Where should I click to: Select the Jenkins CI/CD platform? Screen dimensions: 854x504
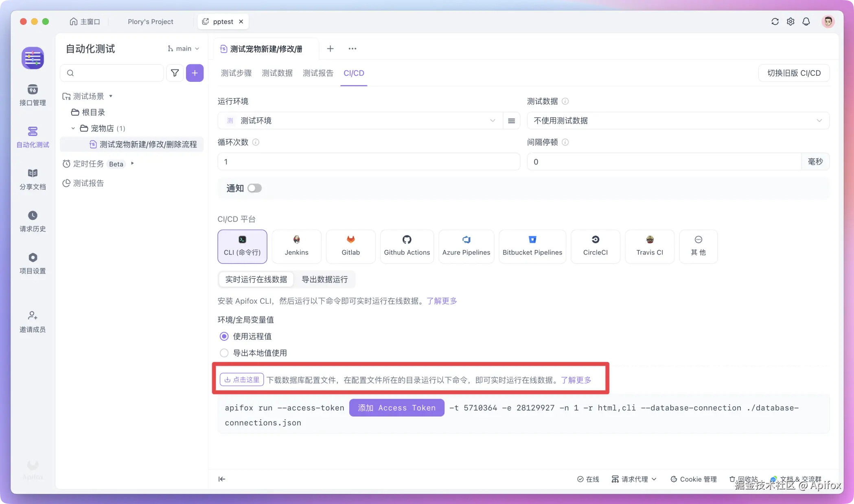(x=296, y=246)
